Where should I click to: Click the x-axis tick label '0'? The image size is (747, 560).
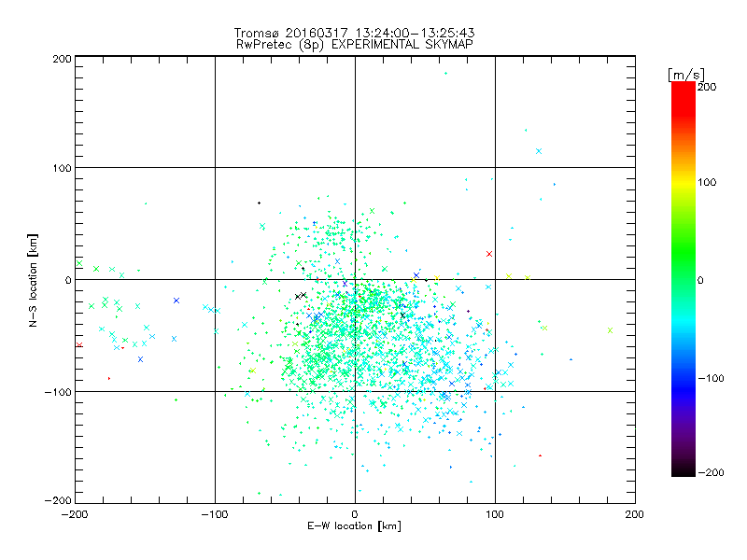pyautogui.click(x=355, y=514)
